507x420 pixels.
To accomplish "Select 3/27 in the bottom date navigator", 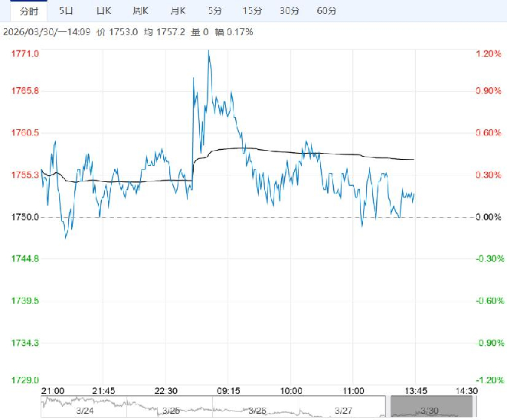I will 343,411.
